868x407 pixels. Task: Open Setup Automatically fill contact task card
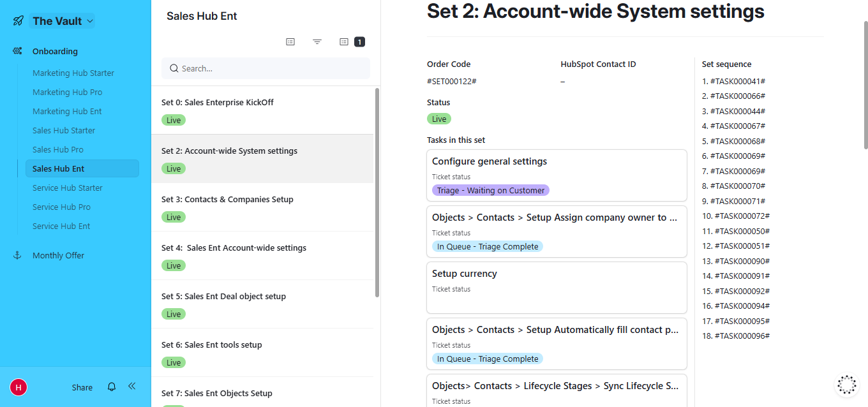[x=557, y=344]
